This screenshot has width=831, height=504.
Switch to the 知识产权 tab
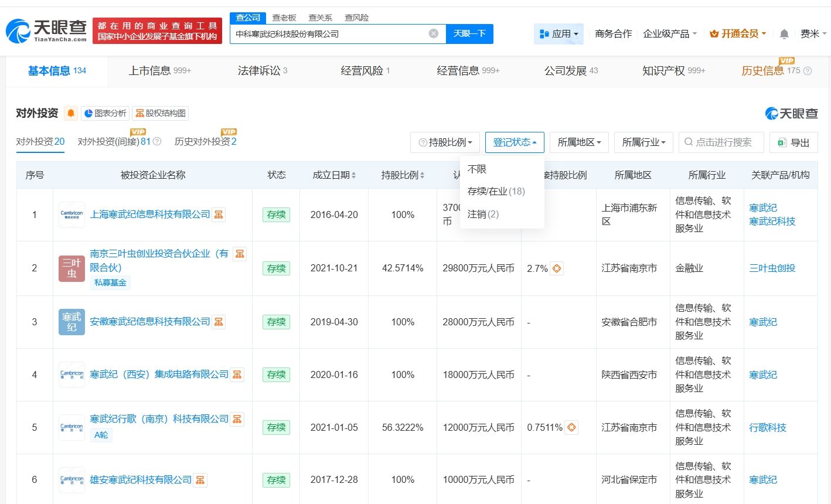coord(673,71)
